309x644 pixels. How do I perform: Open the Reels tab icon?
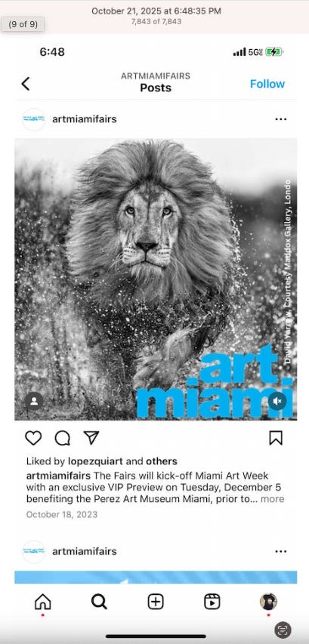point(212,602)
